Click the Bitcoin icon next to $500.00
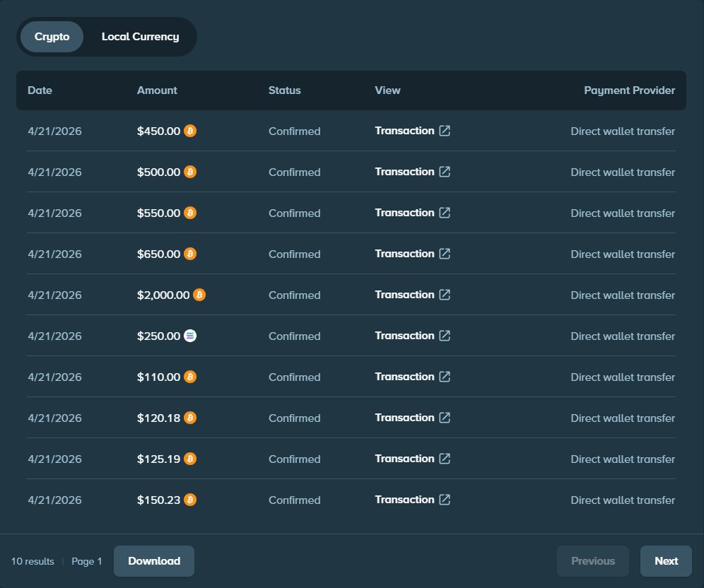This screenshot has height=588, width=704. pyautogui.click(x=190, y=172)
